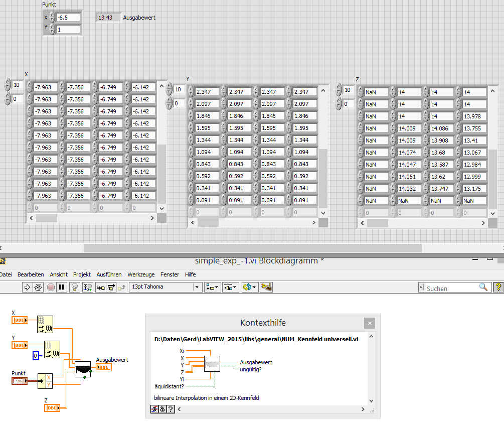Open the Ausführen menu
Viewport: 504px width, 424px height.
tap(109, 274)
